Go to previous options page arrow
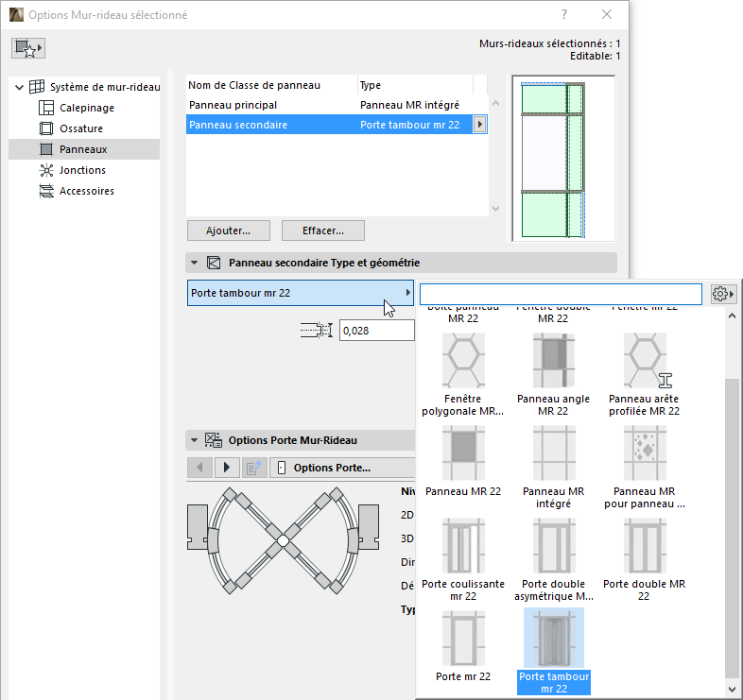This screenshot has width=743, height=700. tap(199, 468)
